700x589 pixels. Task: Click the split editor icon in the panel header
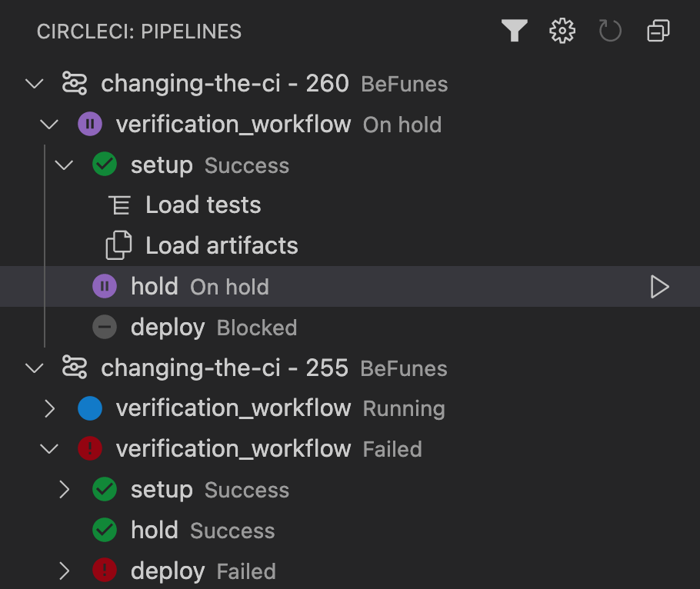click(658, 31)
